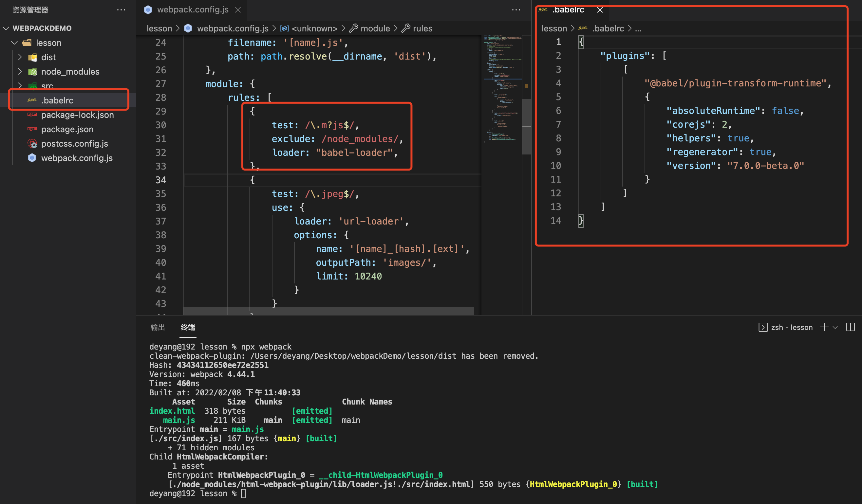This screenshot has height=504, width=862.
Task: Open explorer more actions ellipsis
Action: click(121, 10)
